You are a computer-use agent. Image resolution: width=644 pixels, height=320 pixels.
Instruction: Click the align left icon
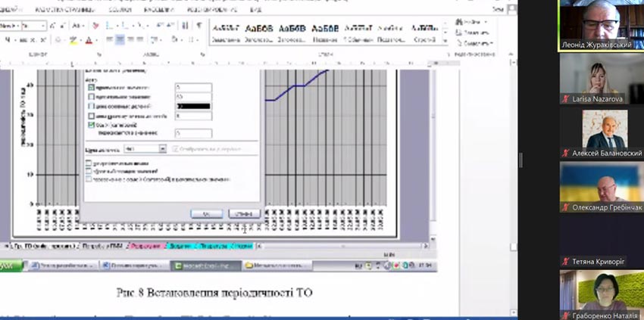[x=109, y=39]
